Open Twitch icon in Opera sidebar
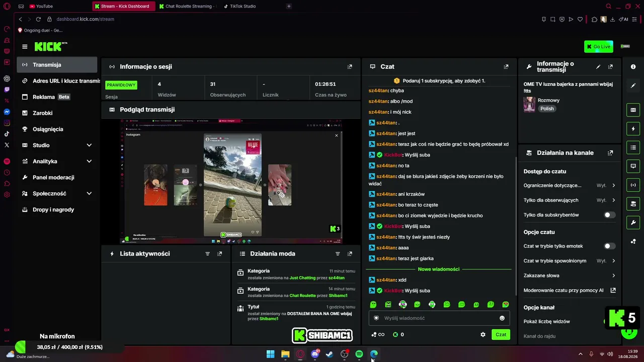644x362 pixels. pyautogui.click(x=7, y=89)
